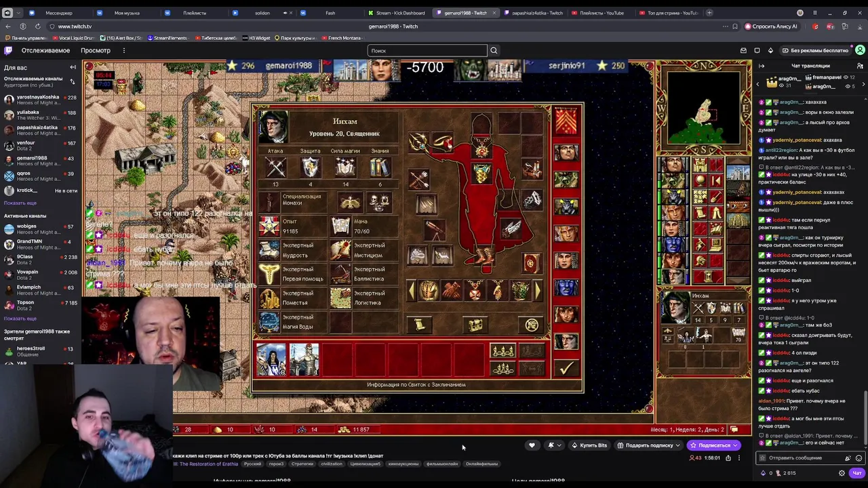This screenshot has width=868, height=488.
Task: Focus the Поиск search field
Action: pos(427,50)
